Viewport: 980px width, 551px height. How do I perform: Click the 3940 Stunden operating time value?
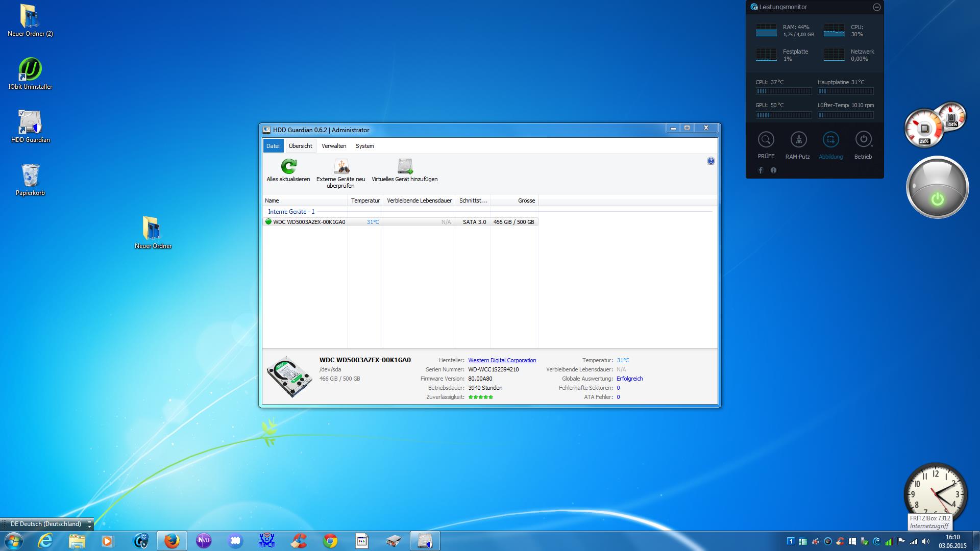(x=485, y=388)
